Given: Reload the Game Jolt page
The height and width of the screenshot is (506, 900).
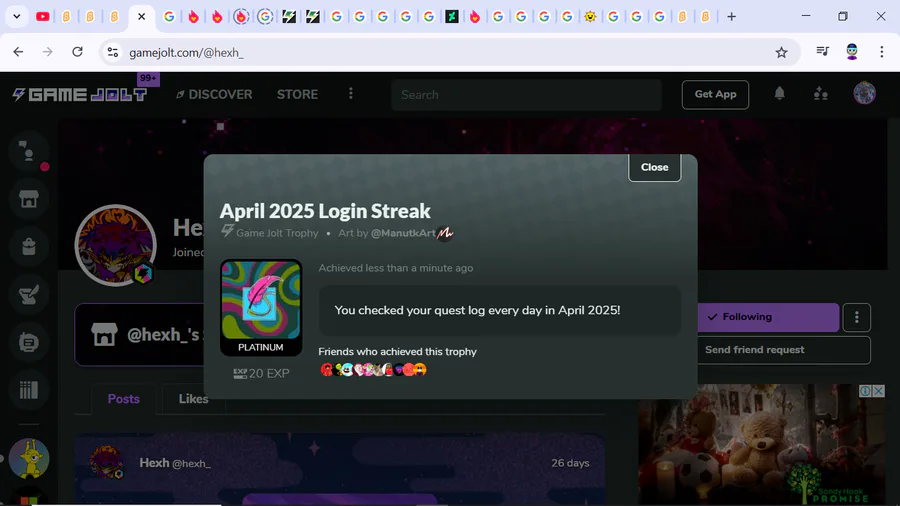Looking at the screenshot, I should point(77,52).
